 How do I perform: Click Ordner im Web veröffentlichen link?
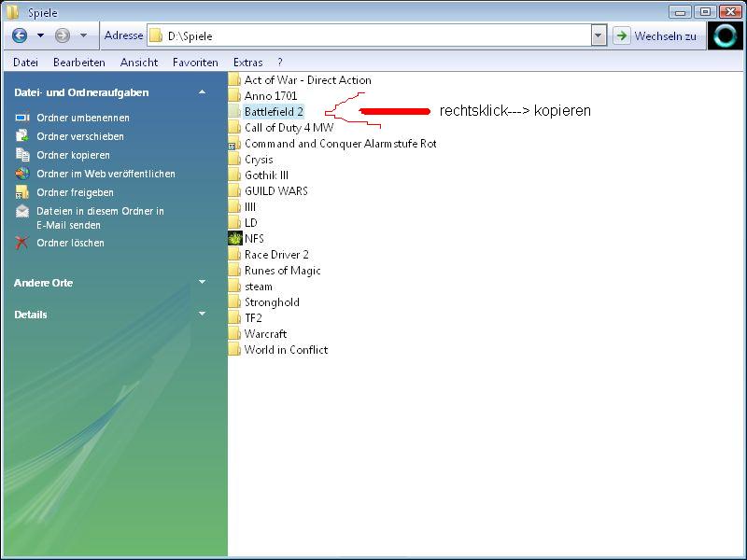pyautogui.click(x=106, y=174)
